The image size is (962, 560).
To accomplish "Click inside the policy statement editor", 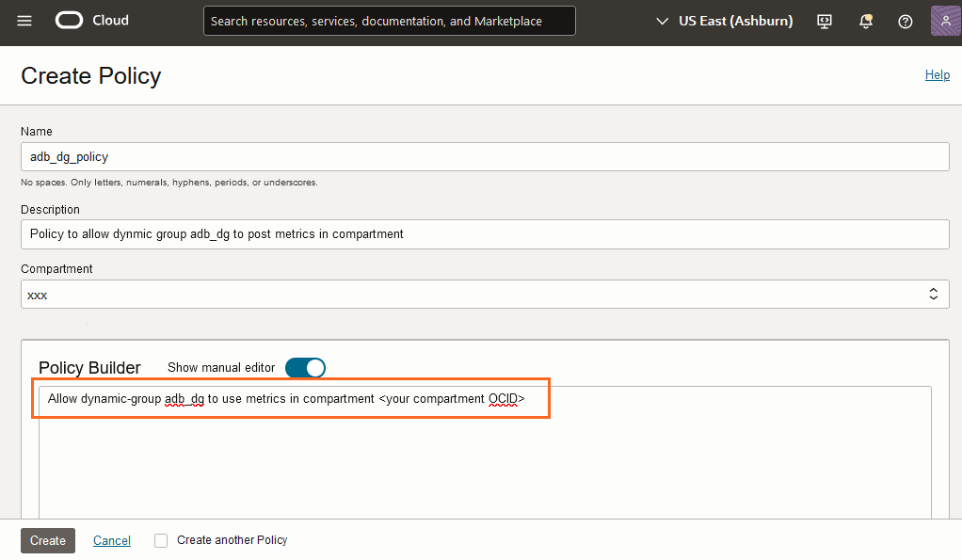I will (292, 398).
